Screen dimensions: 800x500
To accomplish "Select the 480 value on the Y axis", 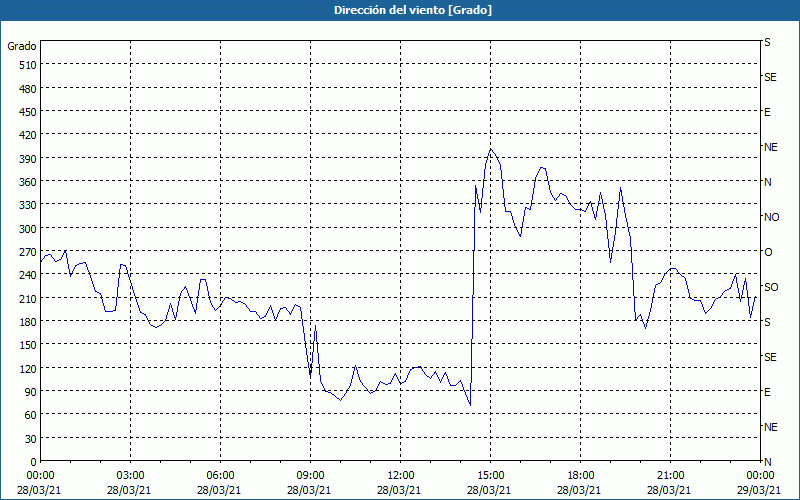I will [x=28, y=89].
